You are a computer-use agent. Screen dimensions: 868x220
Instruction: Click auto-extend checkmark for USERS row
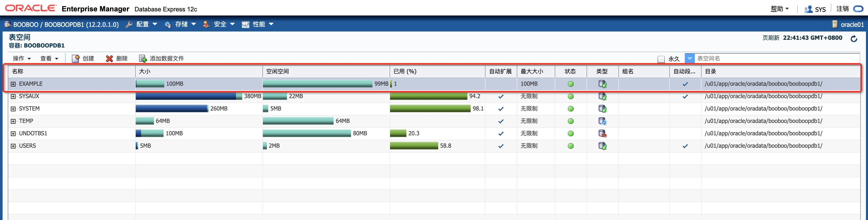(x=501, y=146)
